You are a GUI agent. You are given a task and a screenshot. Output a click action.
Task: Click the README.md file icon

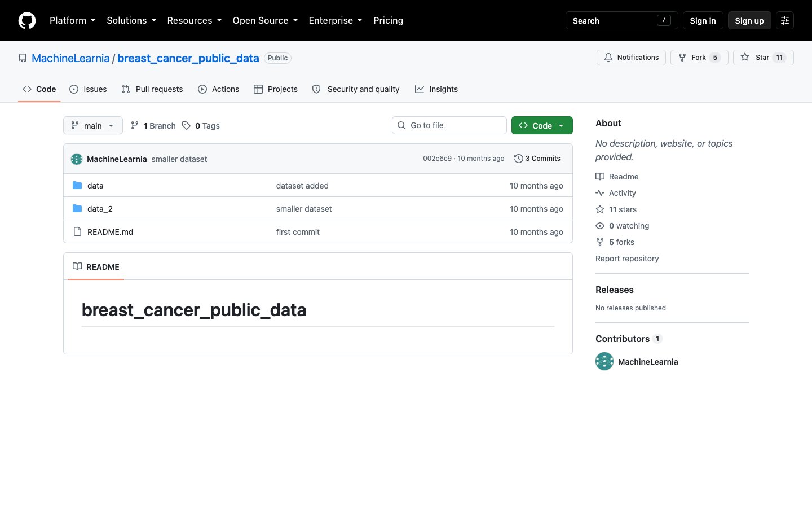[77, 231]
